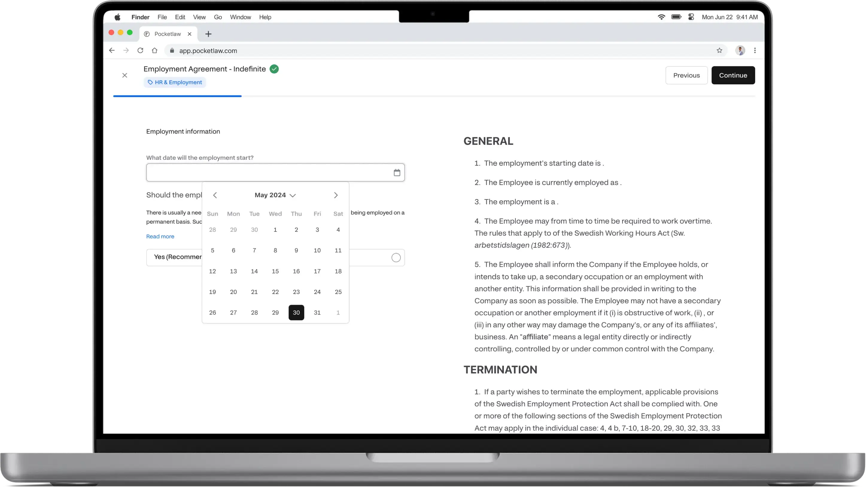This screenshot has height=488, width=868.
Task: Click the browser bookmark star icon
Action: (x=719, y=51)
